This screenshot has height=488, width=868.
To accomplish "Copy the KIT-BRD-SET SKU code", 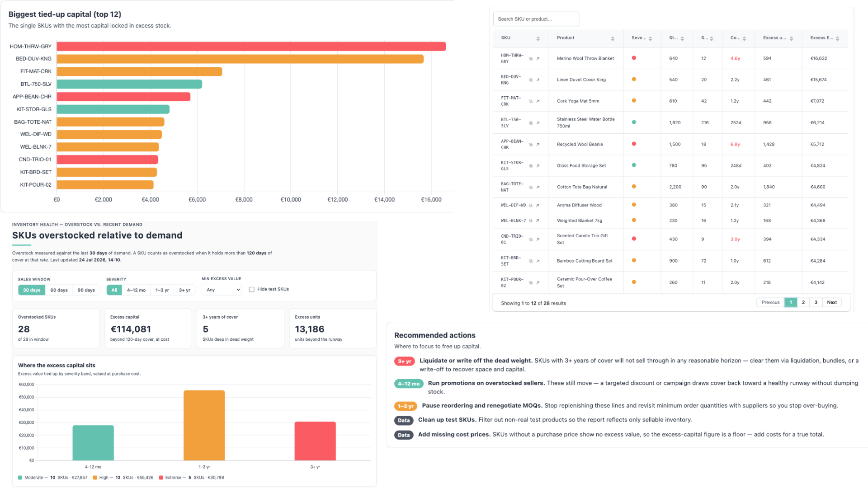I will click(531, 261).
